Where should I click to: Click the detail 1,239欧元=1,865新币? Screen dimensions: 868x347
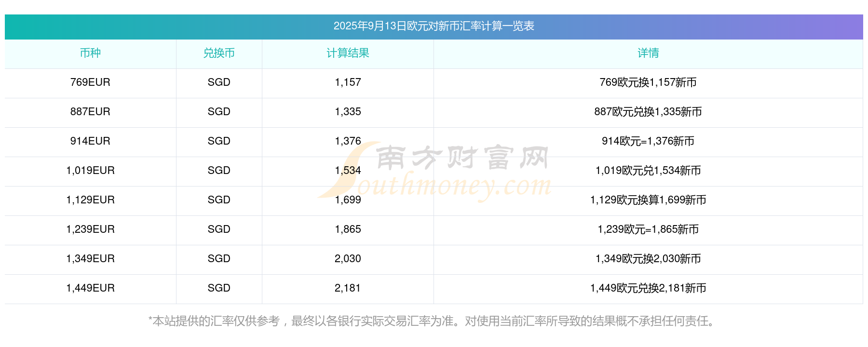coord(648,229)
